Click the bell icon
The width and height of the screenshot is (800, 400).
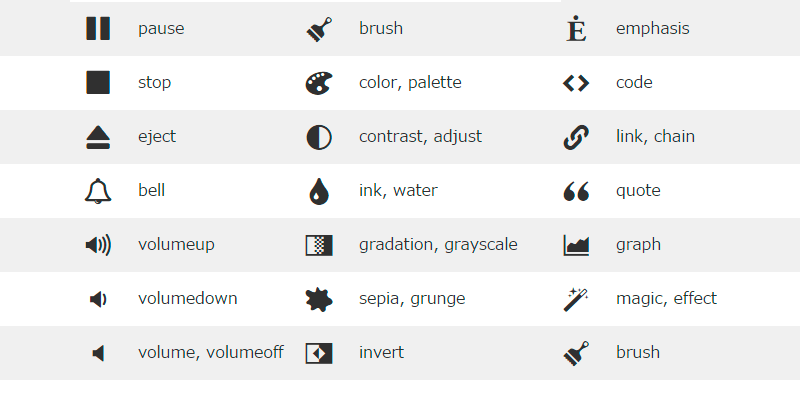click(98, 190)
